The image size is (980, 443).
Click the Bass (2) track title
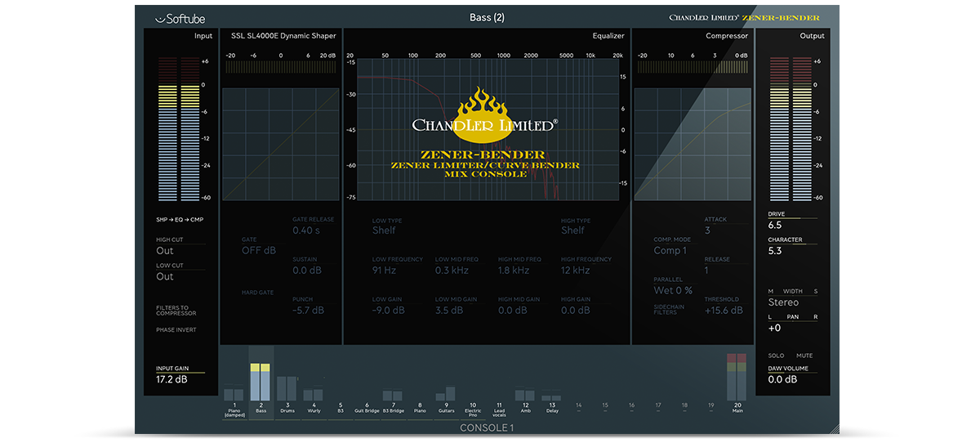click(x=488, y=17)
